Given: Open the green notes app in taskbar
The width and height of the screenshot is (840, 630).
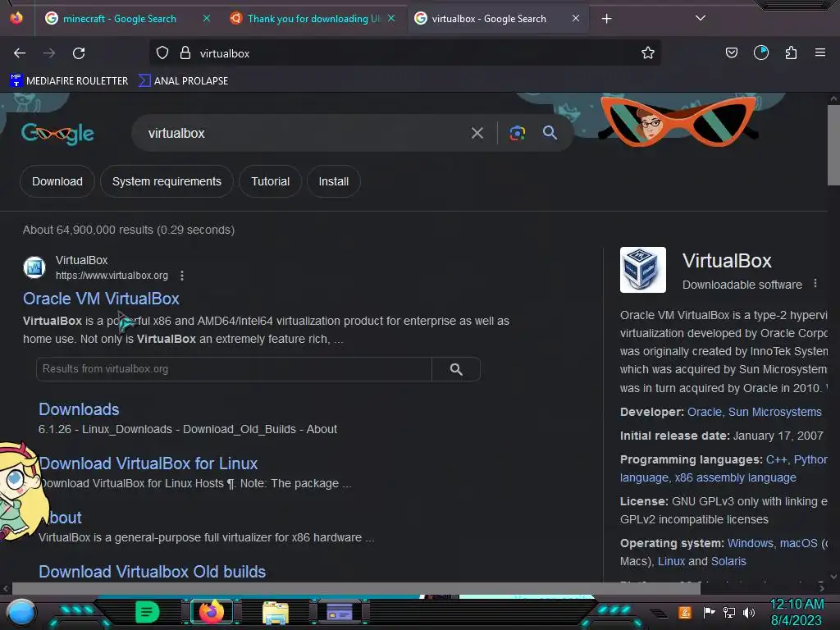Looking at the screenshot, I should tap(148, 612).
